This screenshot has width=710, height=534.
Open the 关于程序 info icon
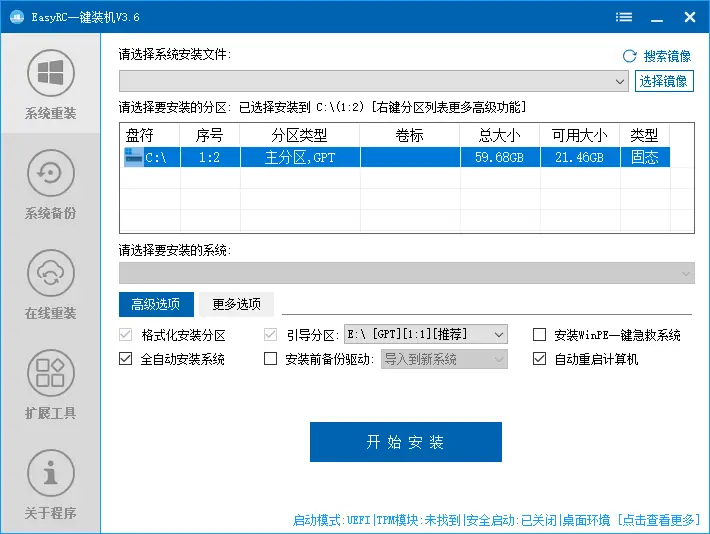50,474
